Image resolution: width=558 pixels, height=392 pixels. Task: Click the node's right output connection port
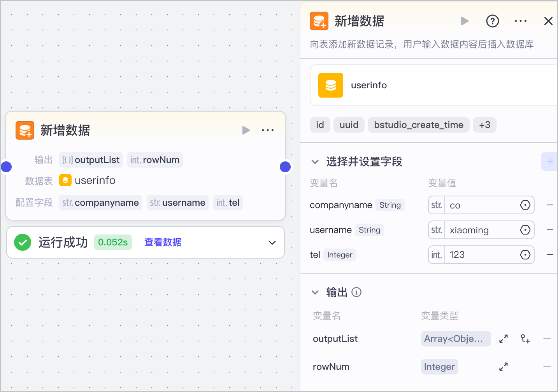tap(285, 167)
